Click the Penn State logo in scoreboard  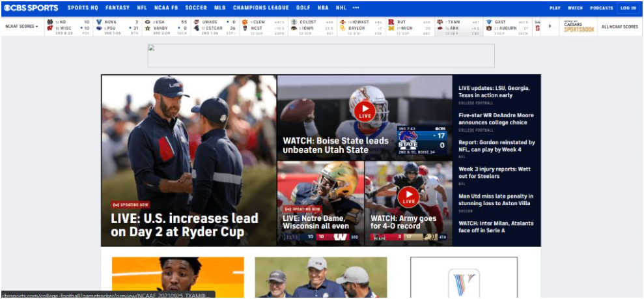[x=98, y=29]
